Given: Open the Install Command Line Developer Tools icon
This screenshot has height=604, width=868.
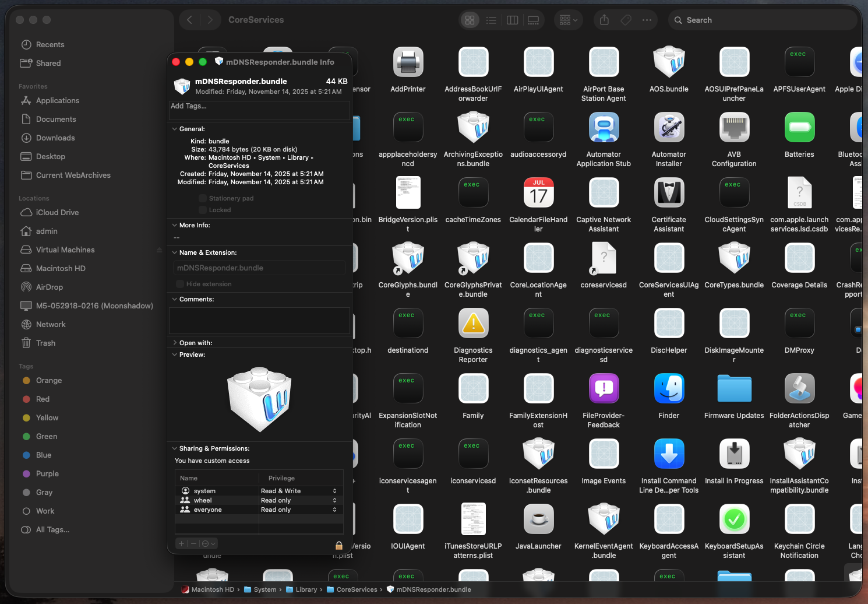Looking at the screenshot, I should click(x=669, y=455).
